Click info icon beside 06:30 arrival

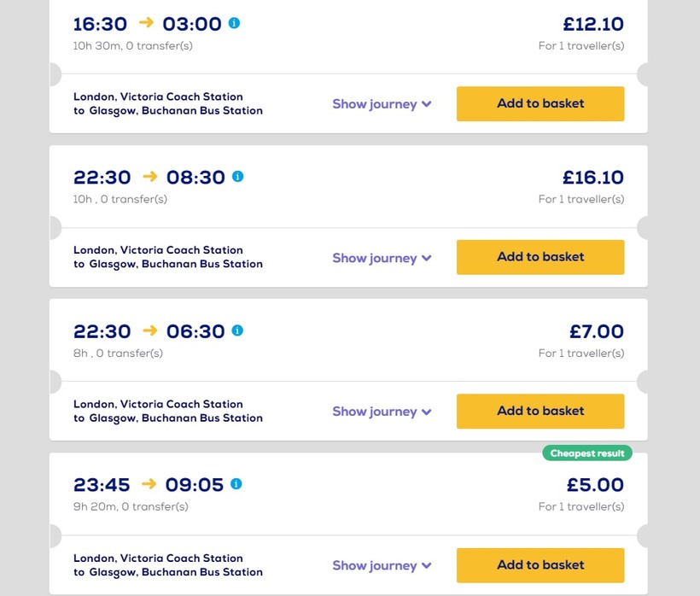[x=238, y=330]
